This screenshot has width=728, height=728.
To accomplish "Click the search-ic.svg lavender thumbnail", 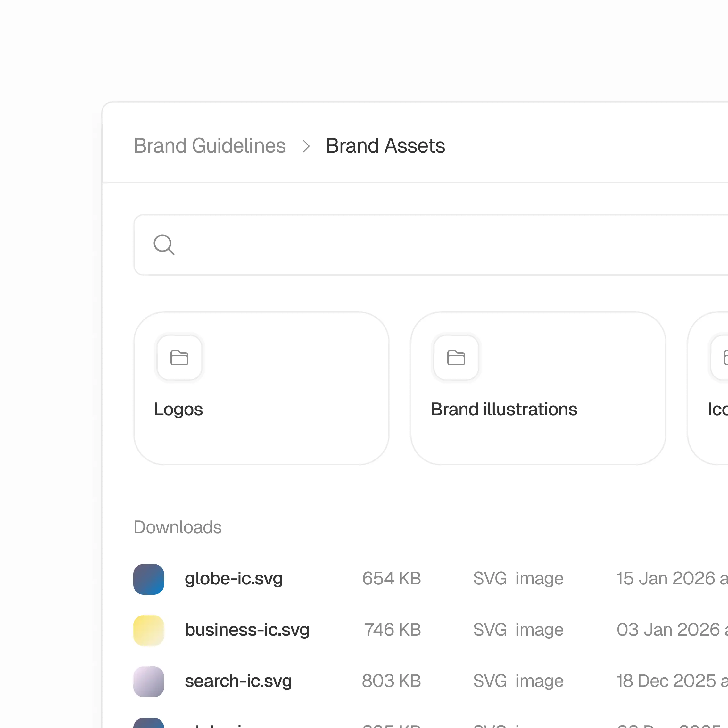I will click(x=149, y=681).
